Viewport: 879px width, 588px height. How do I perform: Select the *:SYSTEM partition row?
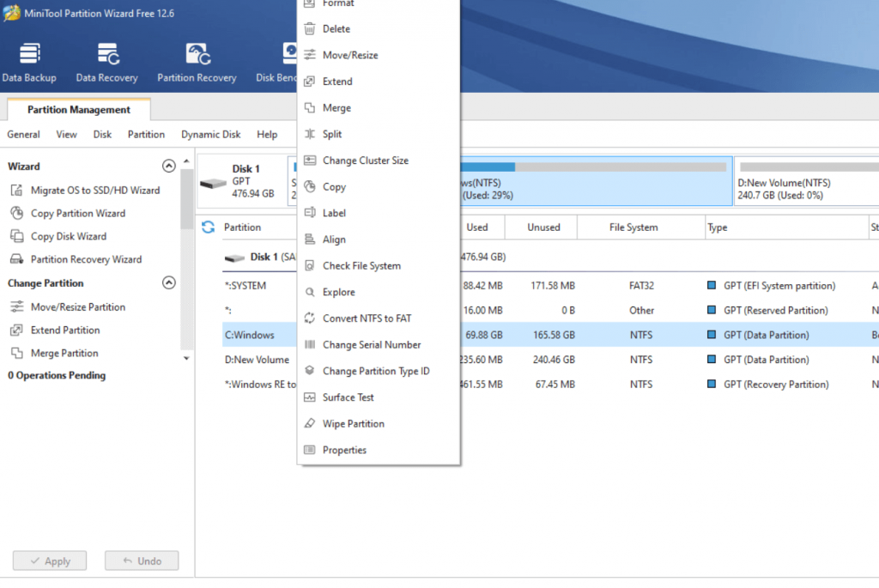tap(550, 285)
